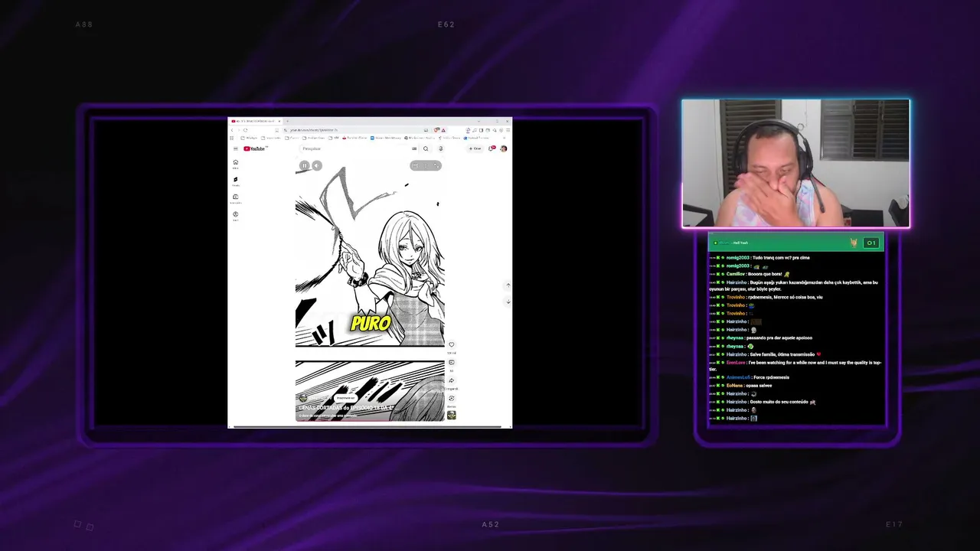Open the sound thumbnail below the Remix button

click(x=451, y=415)
